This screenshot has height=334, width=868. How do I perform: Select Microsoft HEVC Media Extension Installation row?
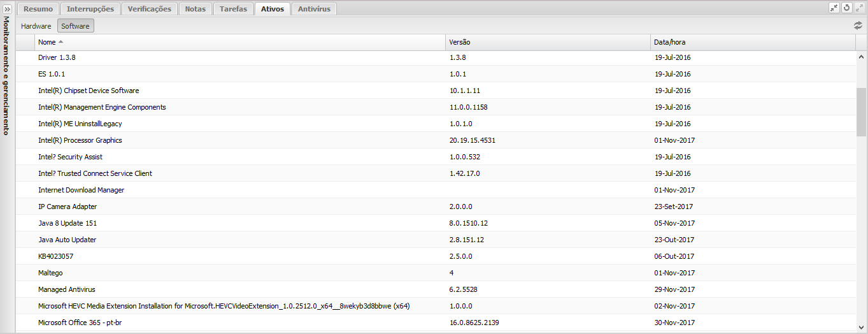[x=436, y=306]
